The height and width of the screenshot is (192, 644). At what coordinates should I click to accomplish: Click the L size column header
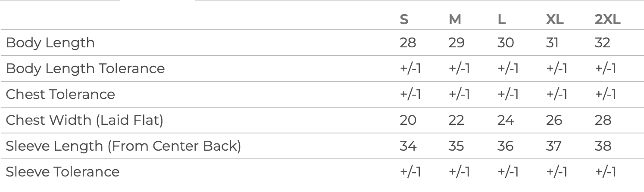click(501, 20)
